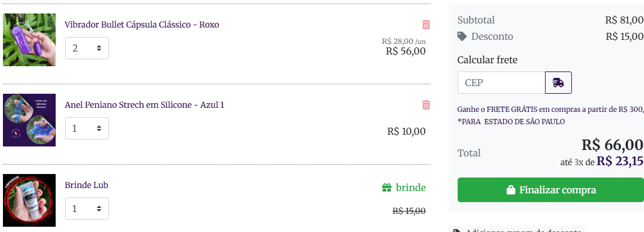Click the Vibrador Bullet product thumbnail
Viewport: 644px width, 232px height.
pyautogui.click(x=29, y=39)
